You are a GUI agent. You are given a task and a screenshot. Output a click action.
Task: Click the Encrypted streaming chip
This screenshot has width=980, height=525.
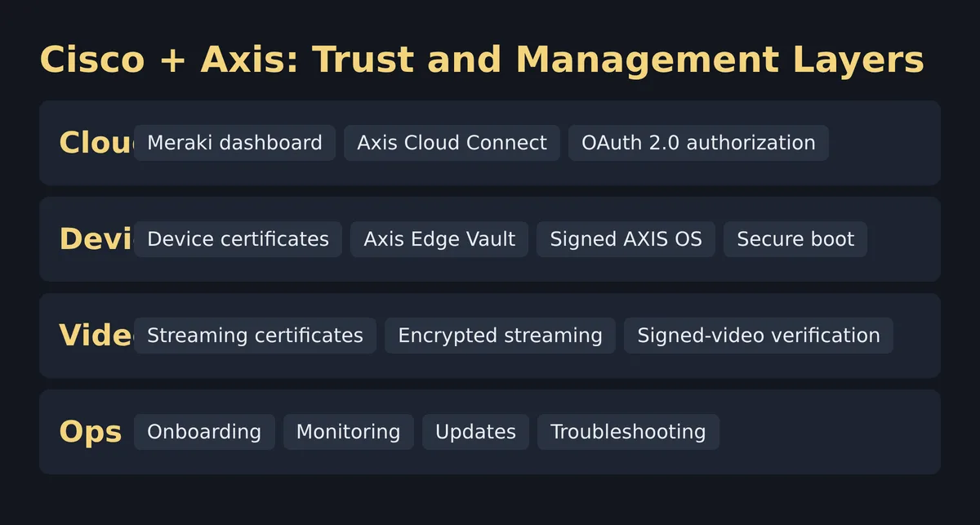(500, 336)
